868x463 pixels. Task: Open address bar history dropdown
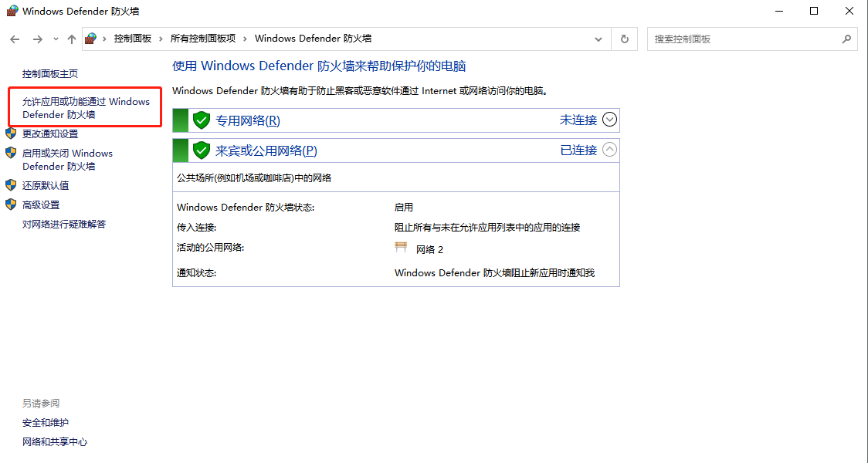[x=598, y=39]
